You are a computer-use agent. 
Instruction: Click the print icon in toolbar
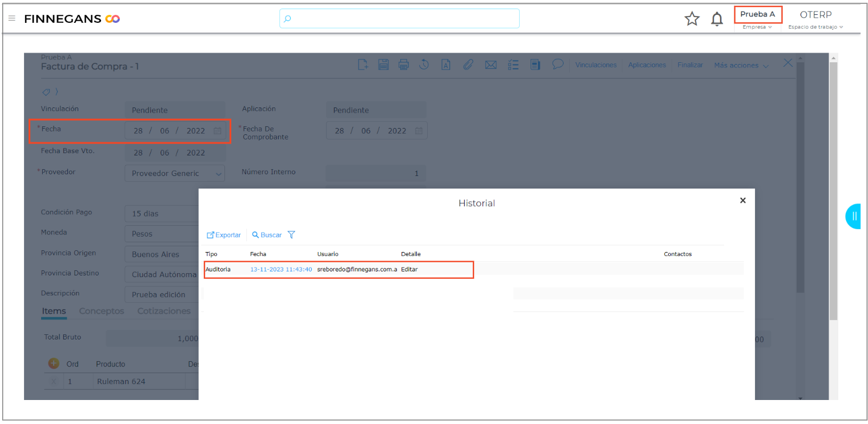point(404,65)
